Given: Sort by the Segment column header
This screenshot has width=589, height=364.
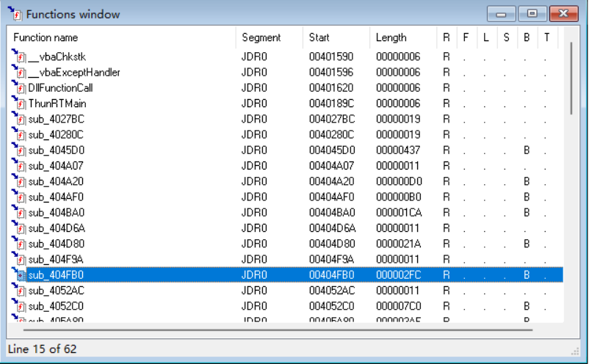Looking at the screenshot, I should [x=270, y=37].
